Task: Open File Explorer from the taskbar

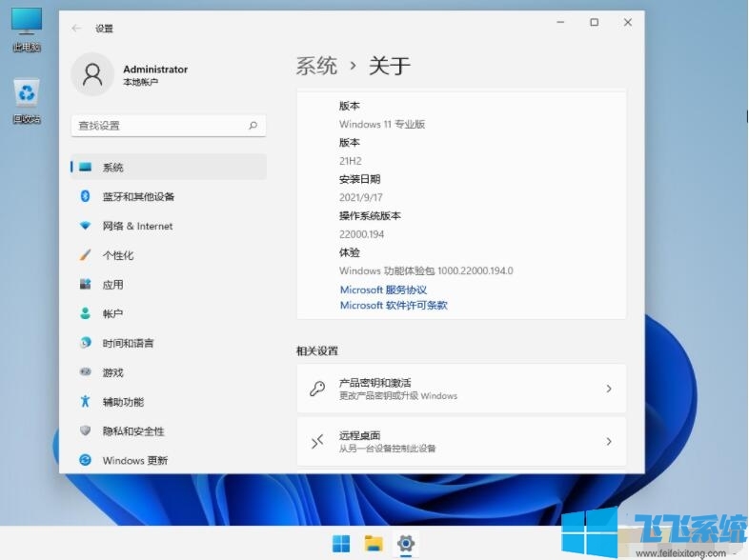Action: click(374, 544)
